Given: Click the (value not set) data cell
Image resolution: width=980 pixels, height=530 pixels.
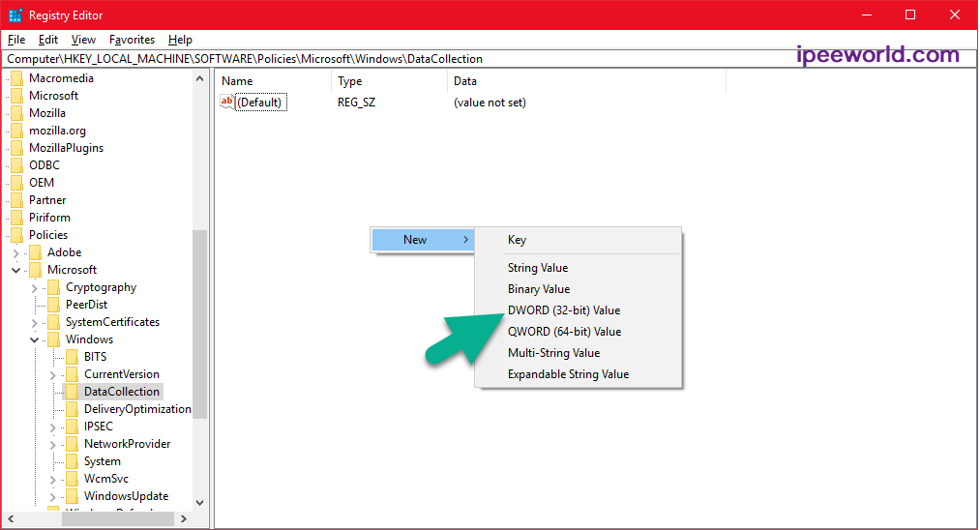Looking at the screenshot, I should click(x=490, y=103).
